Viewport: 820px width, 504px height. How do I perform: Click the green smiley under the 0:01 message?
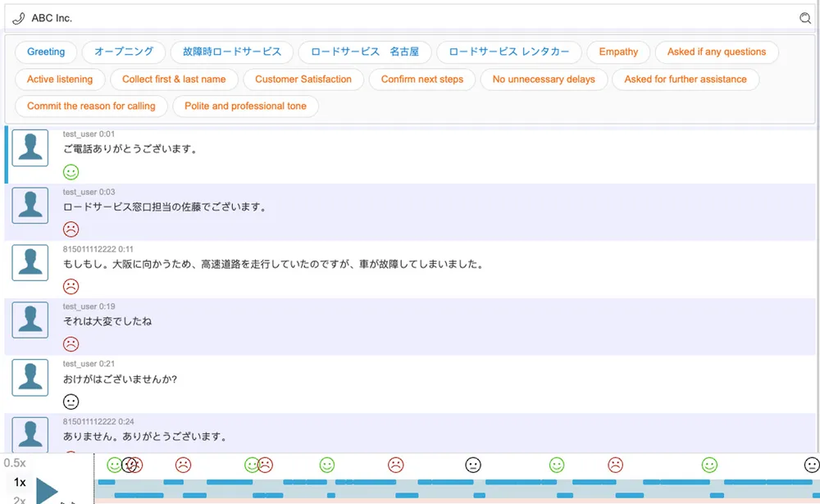[71, 172]
